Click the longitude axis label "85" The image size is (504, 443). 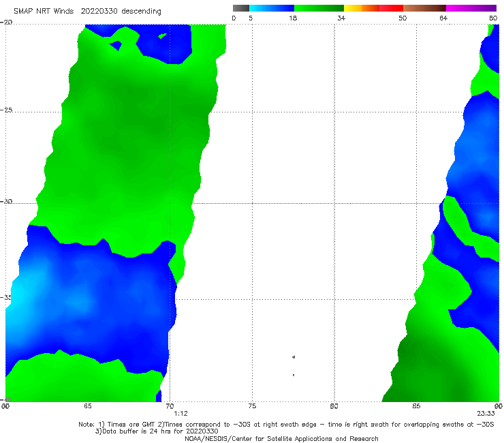coord(416,406)
